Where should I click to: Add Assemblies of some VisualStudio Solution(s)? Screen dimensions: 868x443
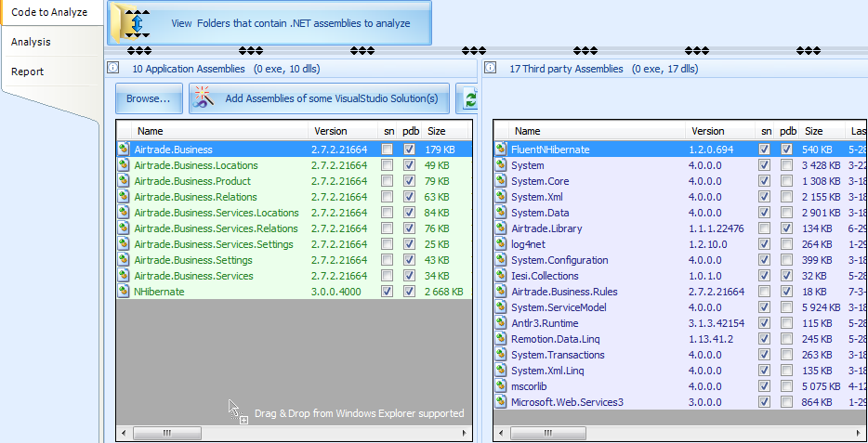pos(319,99)
